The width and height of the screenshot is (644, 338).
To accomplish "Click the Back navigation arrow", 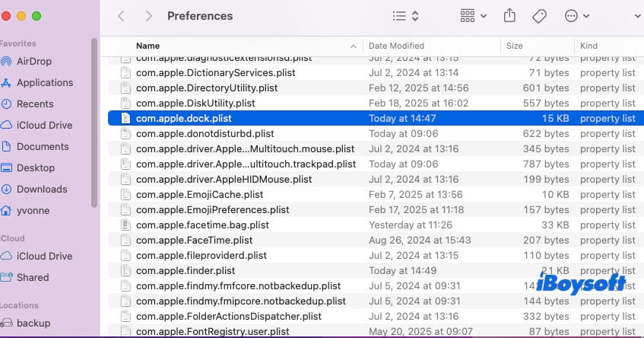I will coord(122,16).
